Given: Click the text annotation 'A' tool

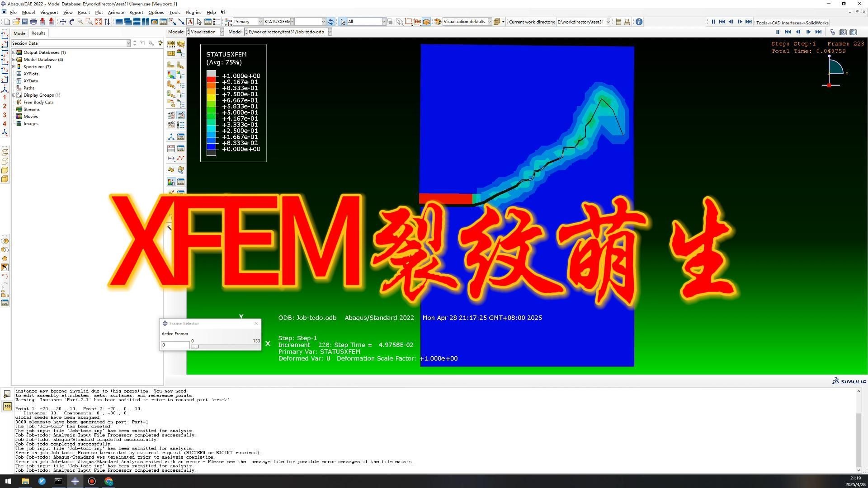Looking at the screenshot, I should 190,22.
